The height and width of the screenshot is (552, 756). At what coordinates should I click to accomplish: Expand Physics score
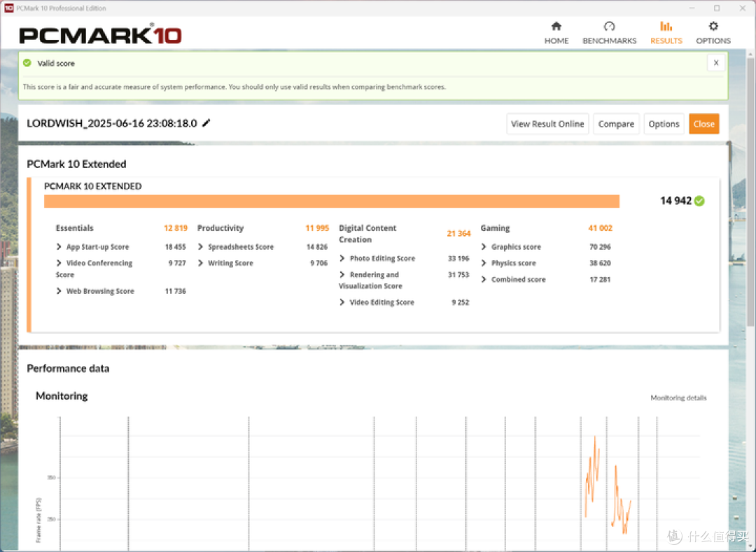pyautogui.click(x=484, y=263)
